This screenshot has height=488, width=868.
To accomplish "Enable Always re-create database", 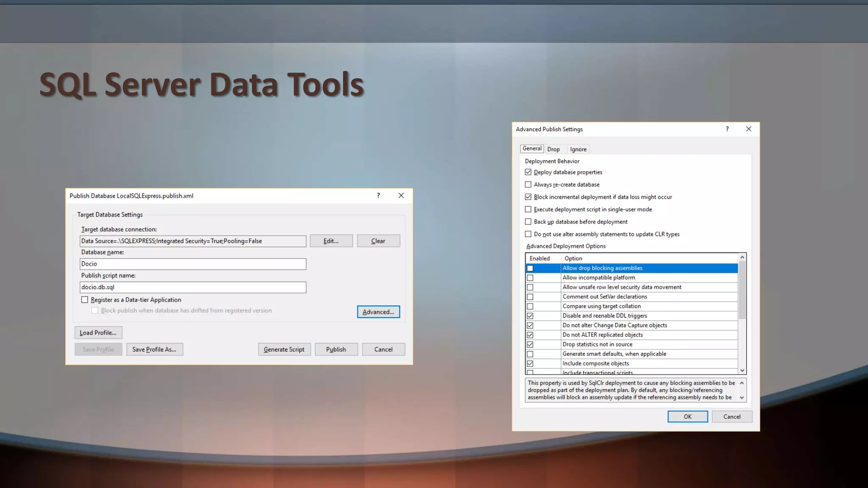I will tap(528, 184).
